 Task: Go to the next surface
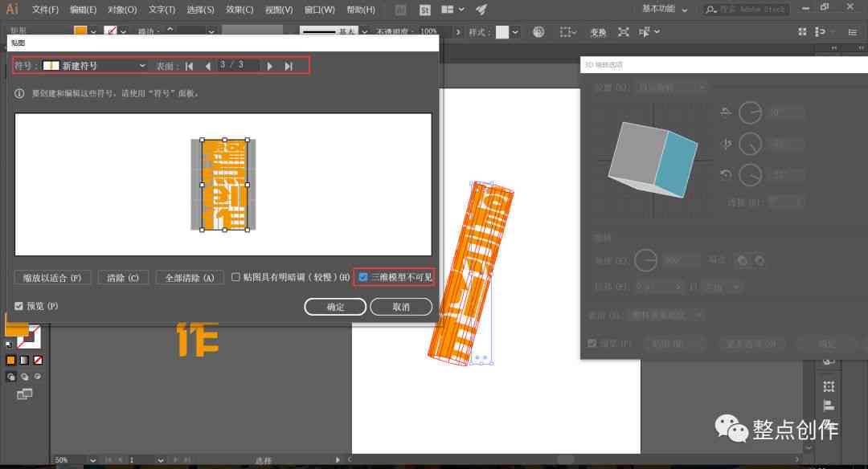[x=269, y=66]
